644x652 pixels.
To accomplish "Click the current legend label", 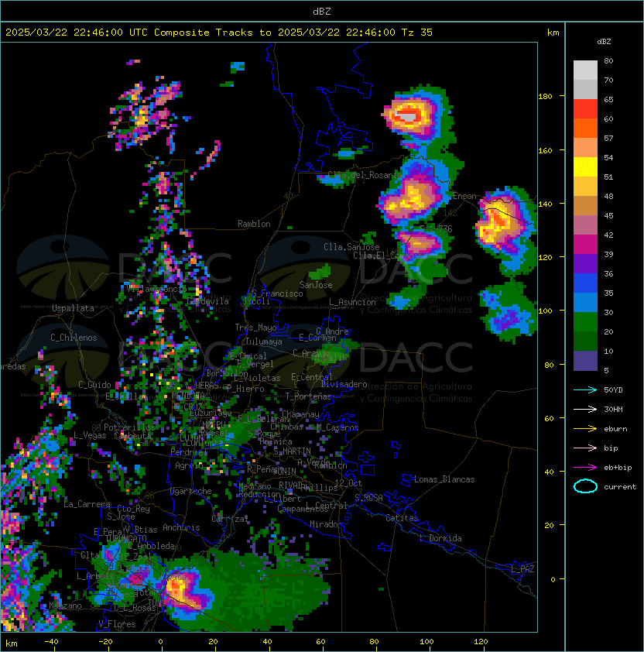I will pos(620,487).
